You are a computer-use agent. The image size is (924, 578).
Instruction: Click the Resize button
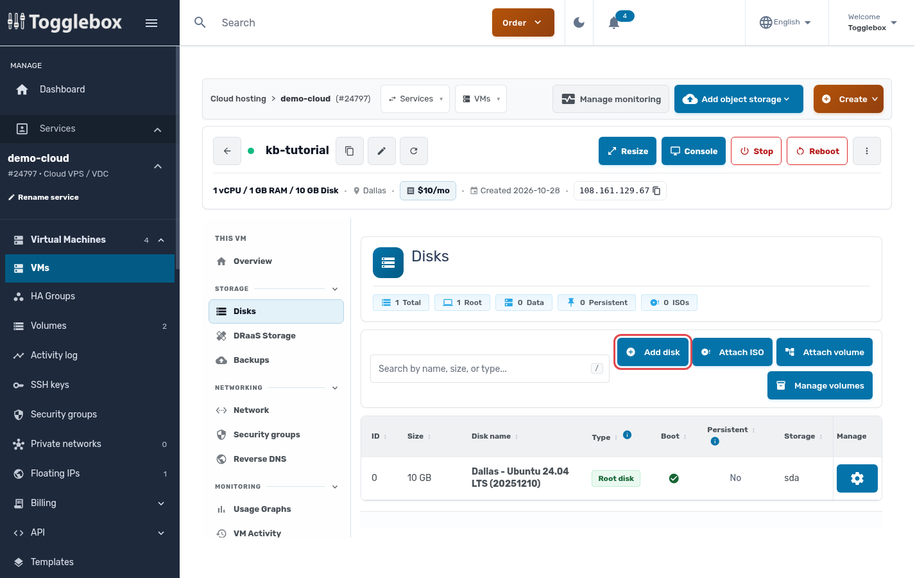click(628, 151)
